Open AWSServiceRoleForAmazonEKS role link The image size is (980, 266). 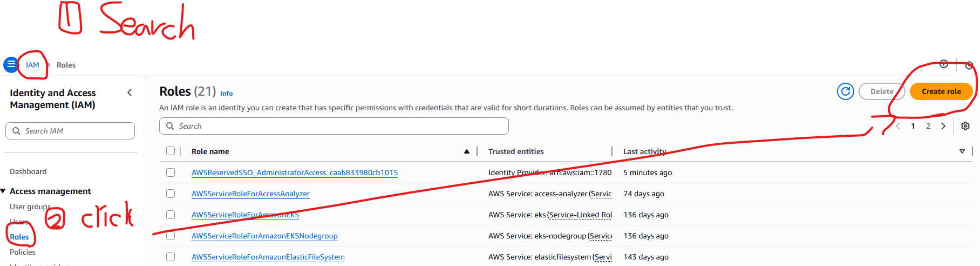[245, 215]
